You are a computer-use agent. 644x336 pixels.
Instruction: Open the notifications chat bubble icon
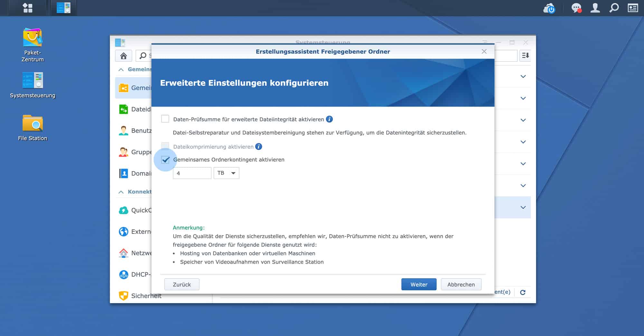click(576, 8)
